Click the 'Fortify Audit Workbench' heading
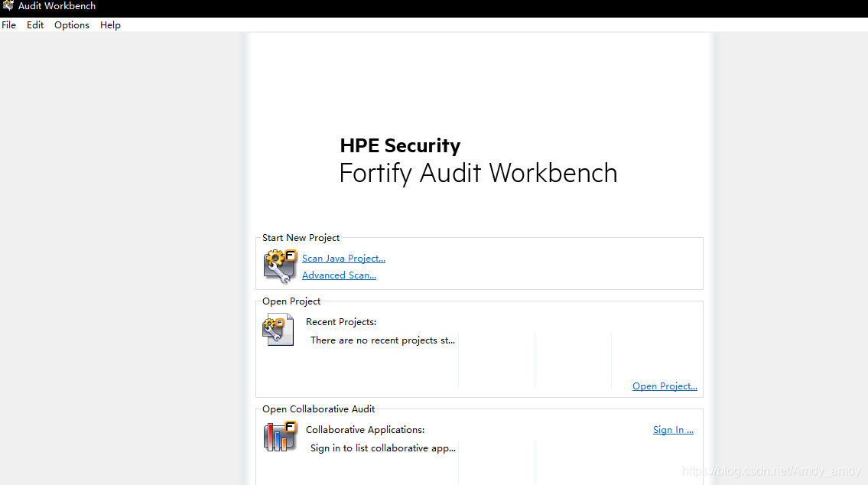Viewport: 868px width, 485px height. tap(478, 173)
